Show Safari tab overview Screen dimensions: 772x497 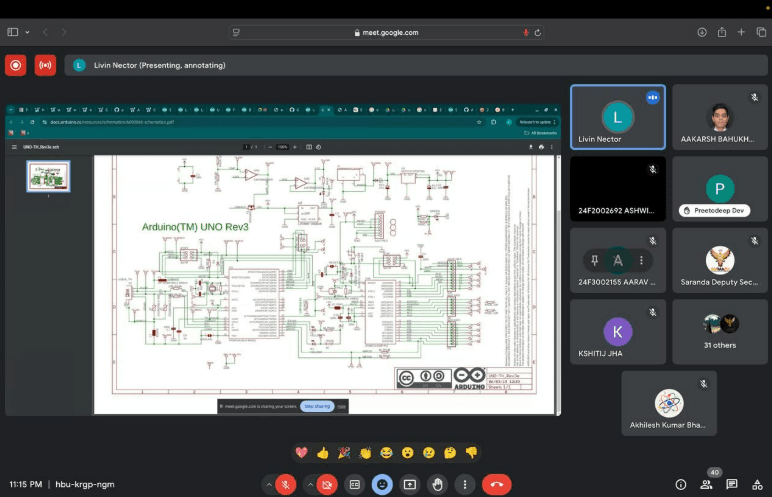(761, 32)
